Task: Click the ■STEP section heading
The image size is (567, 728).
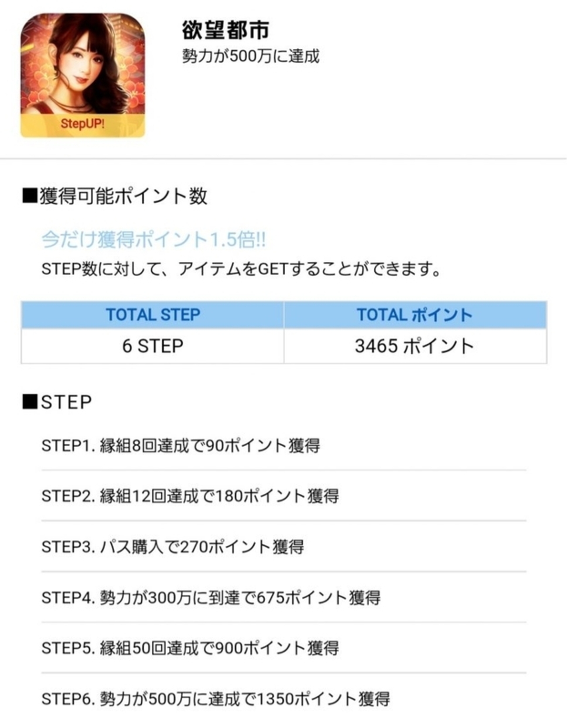Action: tap(57, 402)
